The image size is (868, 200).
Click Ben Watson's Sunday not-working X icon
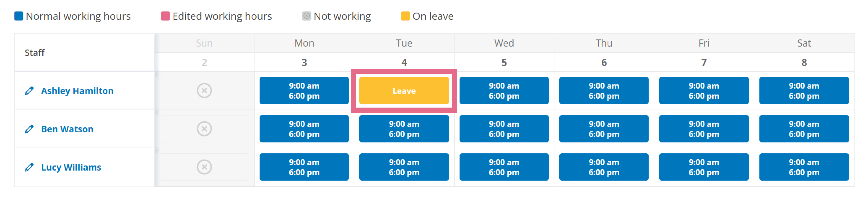pyautogui.click(x=204, y=129)
